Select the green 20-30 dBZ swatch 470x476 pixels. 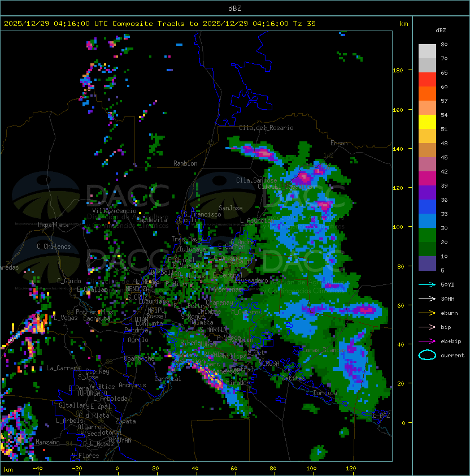point(427,235)
